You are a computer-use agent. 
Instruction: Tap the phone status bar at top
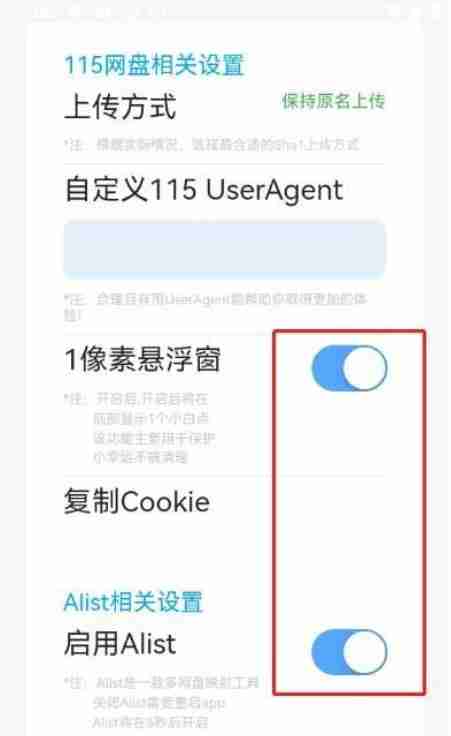[225, 9]
